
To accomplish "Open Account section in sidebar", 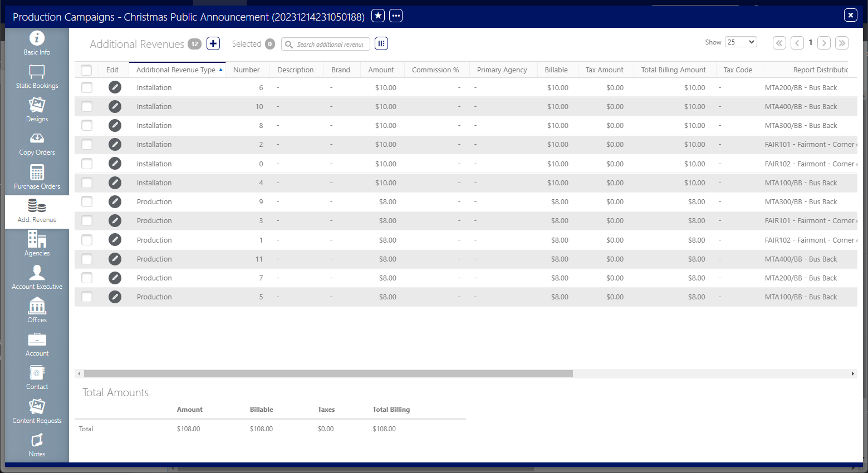I will click(37, 344).
